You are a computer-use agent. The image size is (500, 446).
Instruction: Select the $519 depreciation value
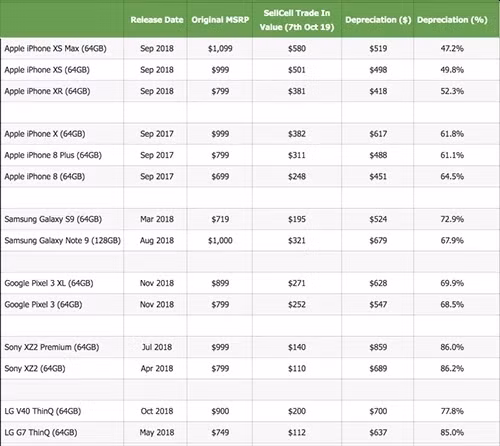click(378, 49)
